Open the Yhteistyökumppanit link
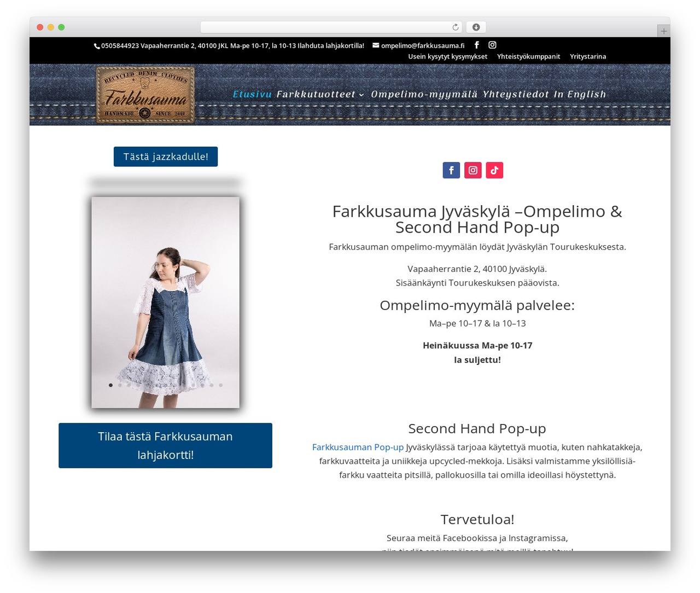This screenshot has width=700, height=593. (528, 56)
